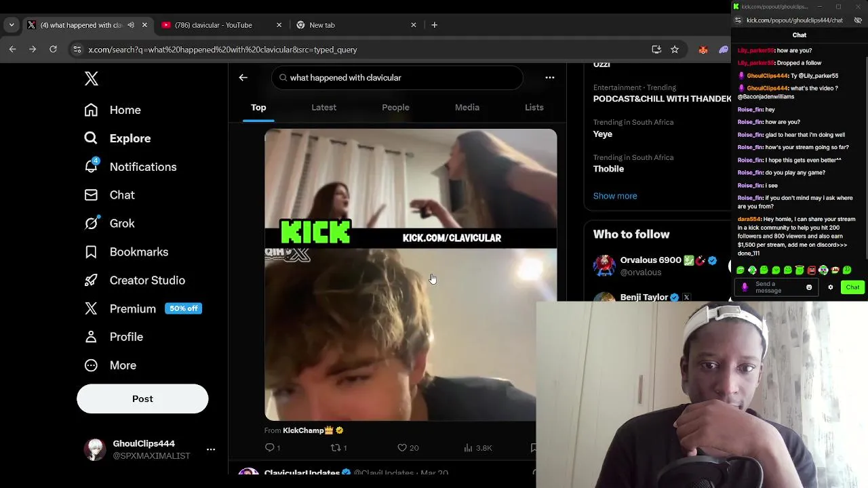Image resolution: width=868 pixels, height=488 pixels.
Task: Click the GhoulClips444 profile avatar
Action: click(x=95, y=449)
